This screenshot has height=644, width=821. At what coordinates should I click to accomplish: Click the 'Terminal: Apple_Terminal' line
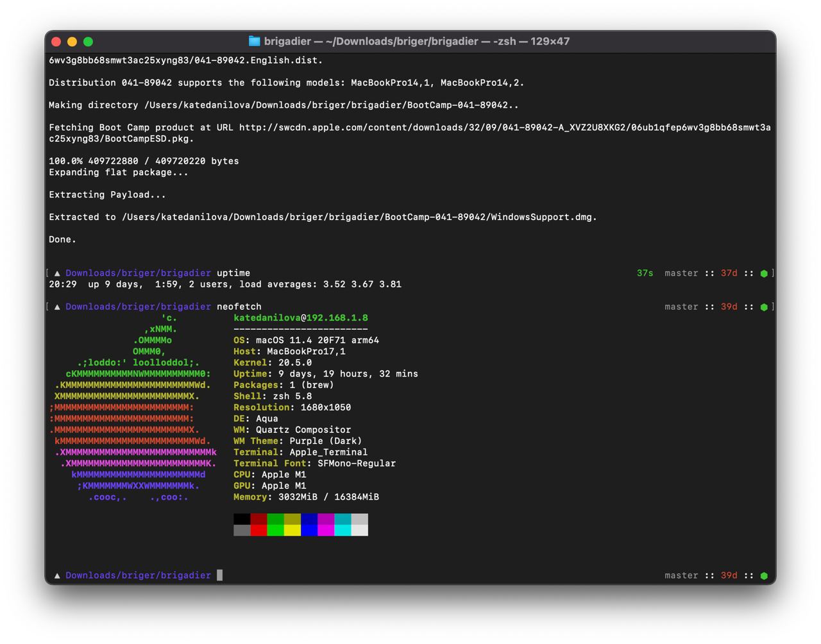(301, 452)
